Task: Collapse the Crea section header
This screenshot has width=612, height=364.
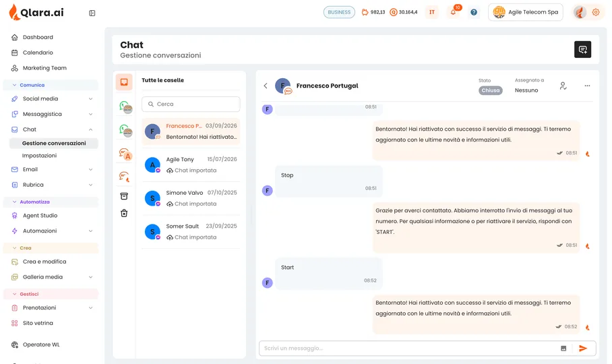Action: (51, 248)
